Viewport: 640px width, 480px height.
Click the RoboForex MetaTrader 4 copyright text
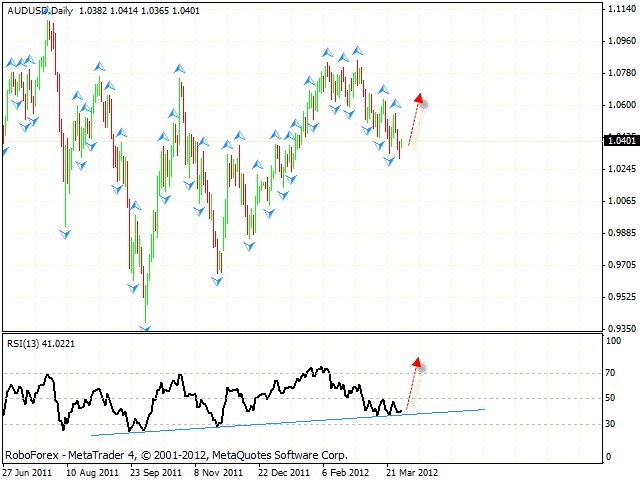point(176,455)
